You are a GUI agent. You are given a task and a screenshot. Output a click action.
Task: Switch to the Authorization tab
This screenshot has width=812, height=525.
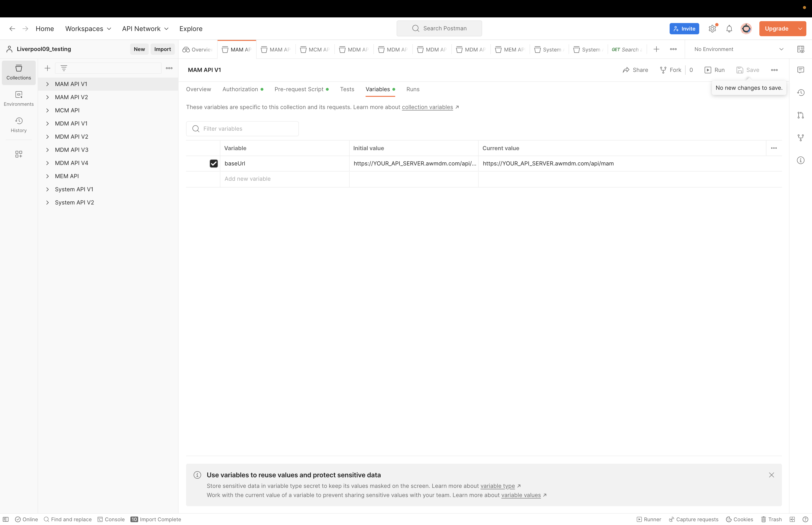(240, 89)
